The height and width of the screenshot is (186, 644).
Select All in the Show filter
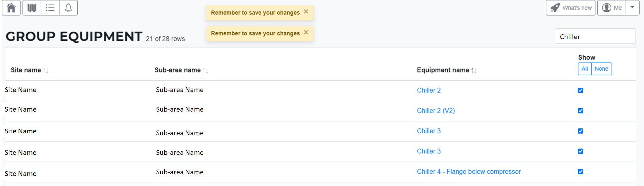coord(585,69)
